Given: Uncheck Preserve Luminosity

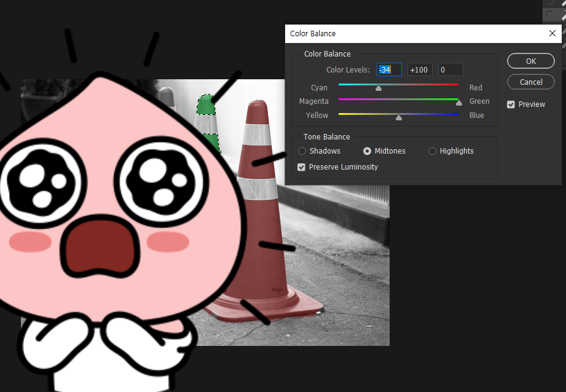Looking at the screenshot, I should click(x=301, y=167).
